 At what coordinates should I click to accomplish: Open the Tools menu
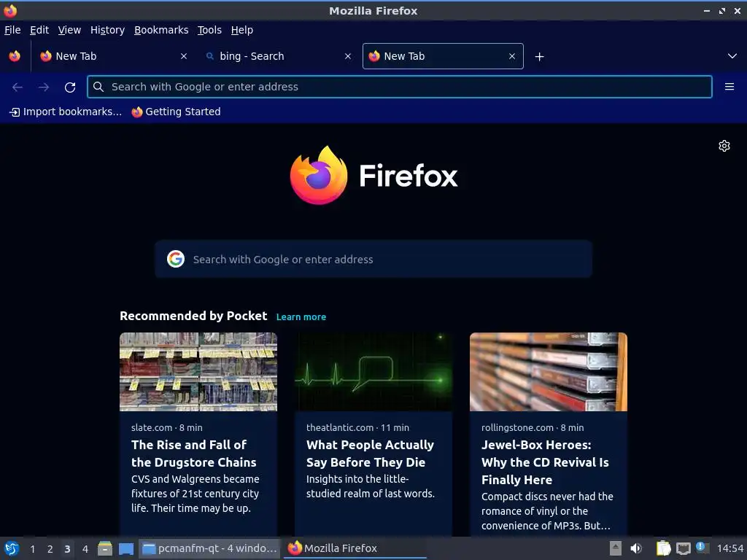coord(209,30)
